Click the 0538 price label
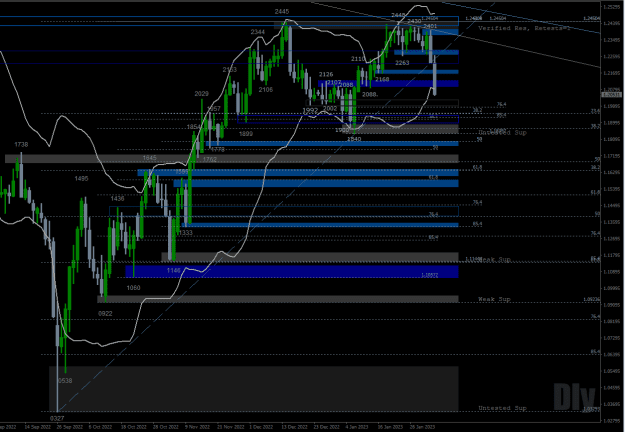The height and width of the screenshot is (432, 625). (x=65, y=381)
